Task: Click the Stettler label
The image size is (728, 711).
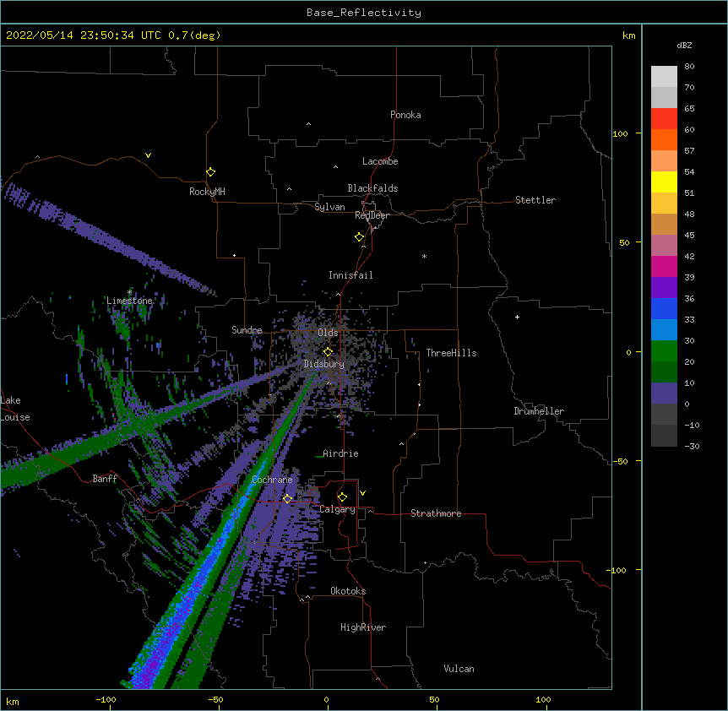Action: click(x=535, y=200)
